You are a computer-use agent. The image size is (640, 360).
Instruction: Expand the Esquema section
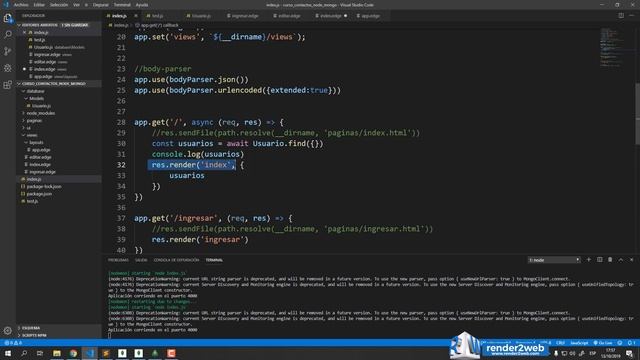pyautogui.click(x=59, y=328)
